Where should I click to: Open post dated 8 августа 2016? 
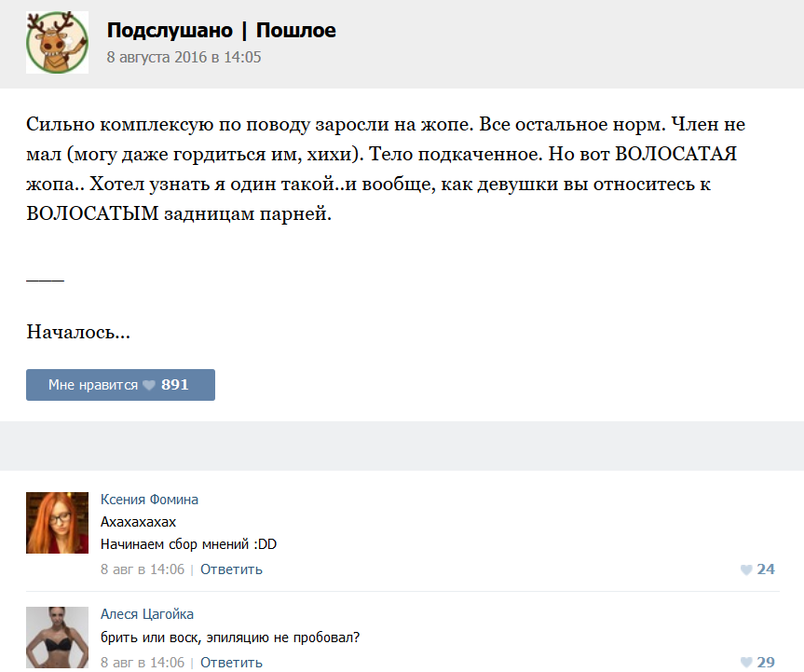click(184, 58)
